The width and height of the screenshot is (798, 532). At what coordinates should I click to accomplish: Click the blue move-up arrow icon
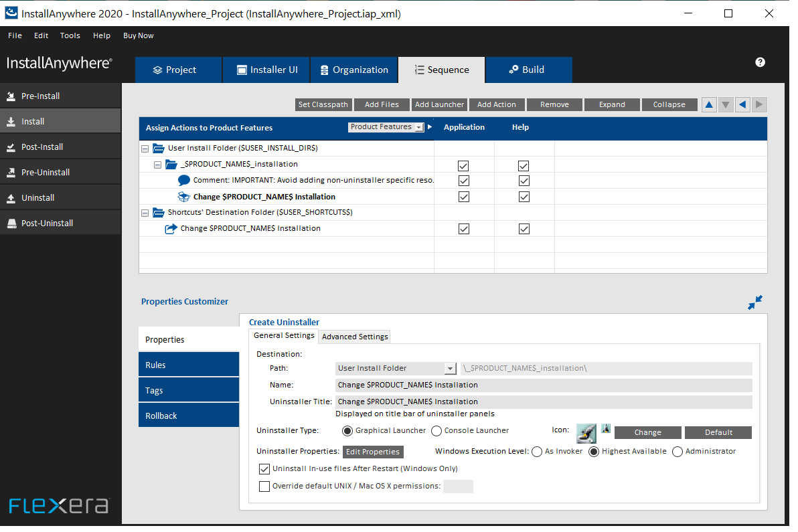(x=708, y=105)
